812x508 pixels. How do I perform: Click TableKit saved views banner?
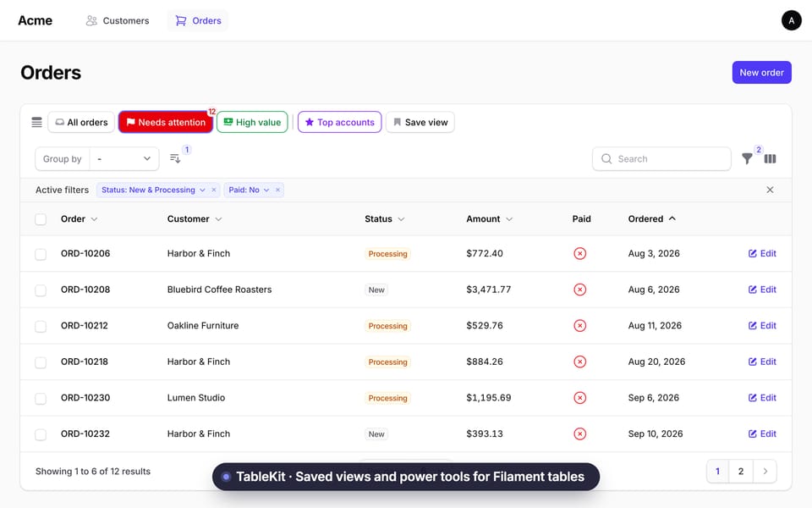[x=406, y=477]
